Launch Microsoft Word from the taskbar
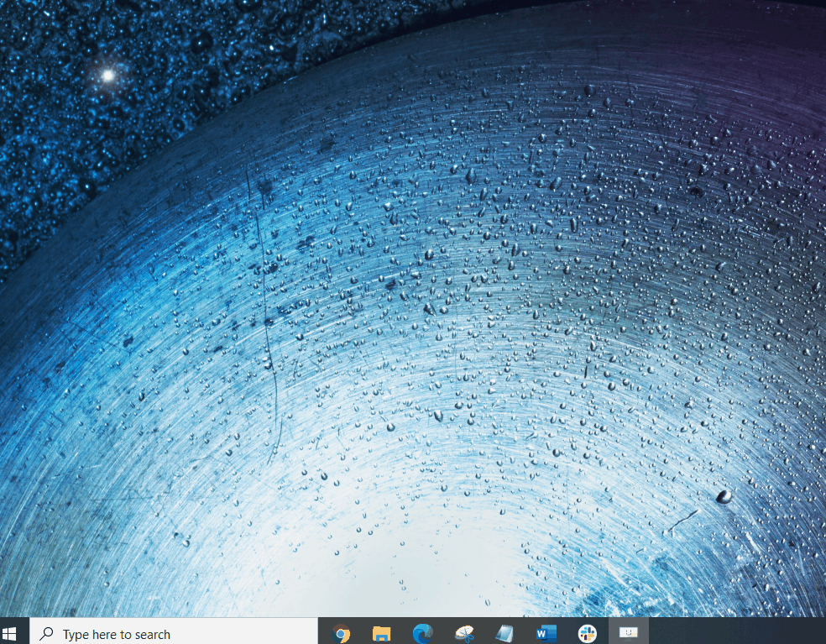 [x=546, y=633]
